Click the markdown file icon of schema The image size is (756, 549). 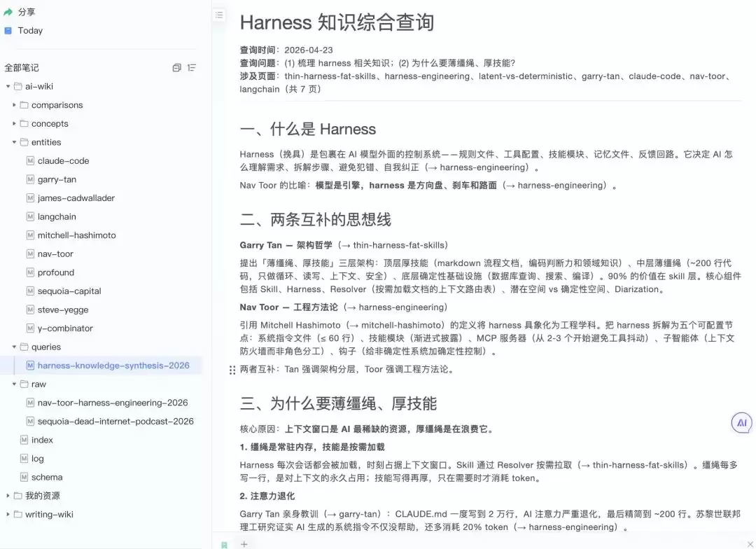coord(24,477)
